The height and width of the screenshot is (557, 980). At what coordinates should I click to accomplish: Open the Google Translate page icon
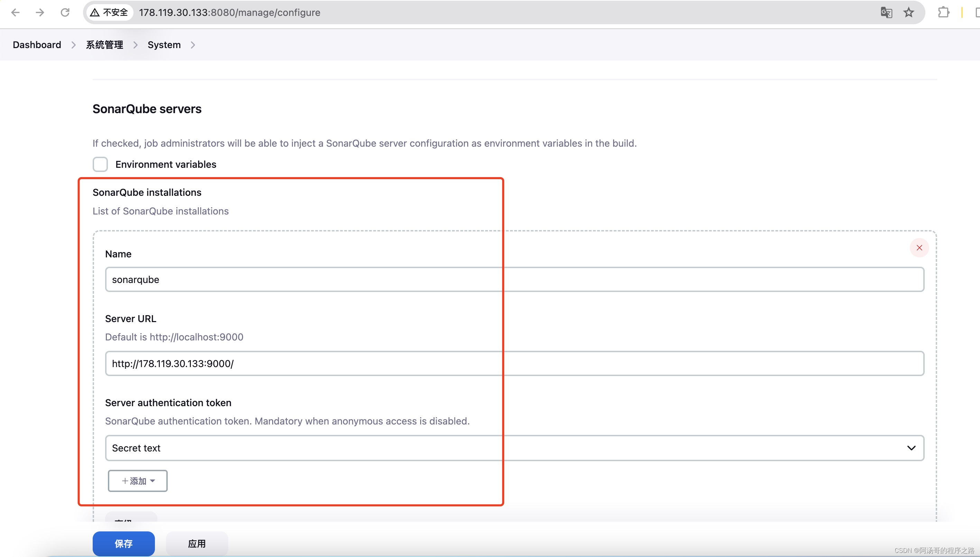point(886,12)
